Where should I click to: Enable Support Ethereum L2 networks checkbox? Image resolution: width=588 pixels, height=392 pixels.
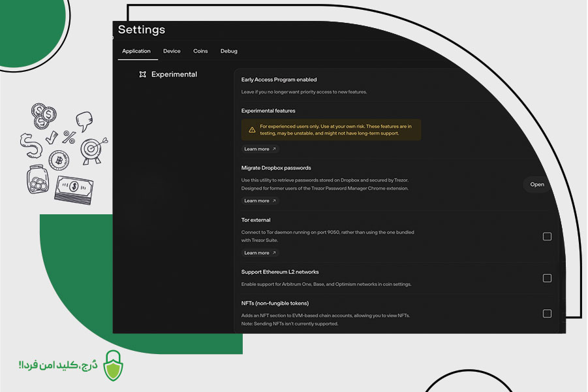[x=547, y=278]
